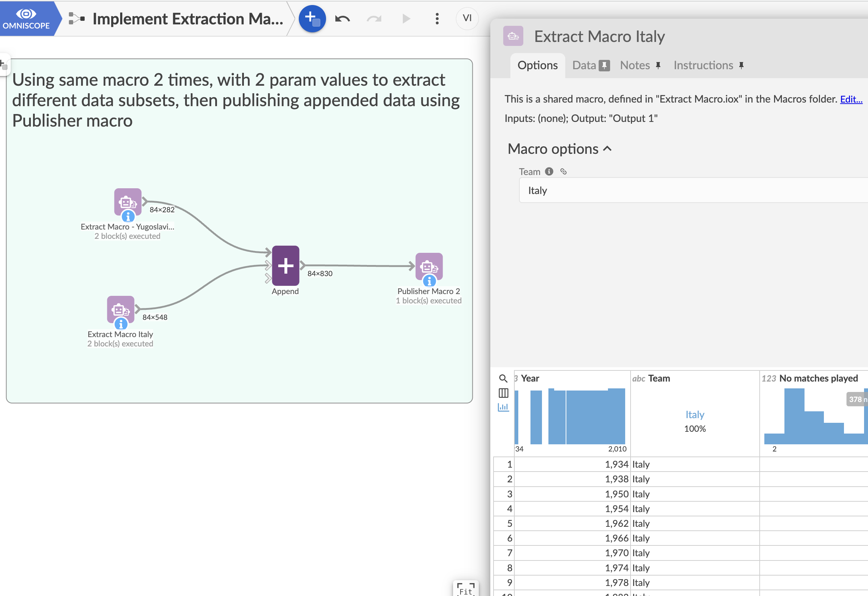Click the Omniscope logo home button
The image size is (868, 596).
[x=26, y=18]
